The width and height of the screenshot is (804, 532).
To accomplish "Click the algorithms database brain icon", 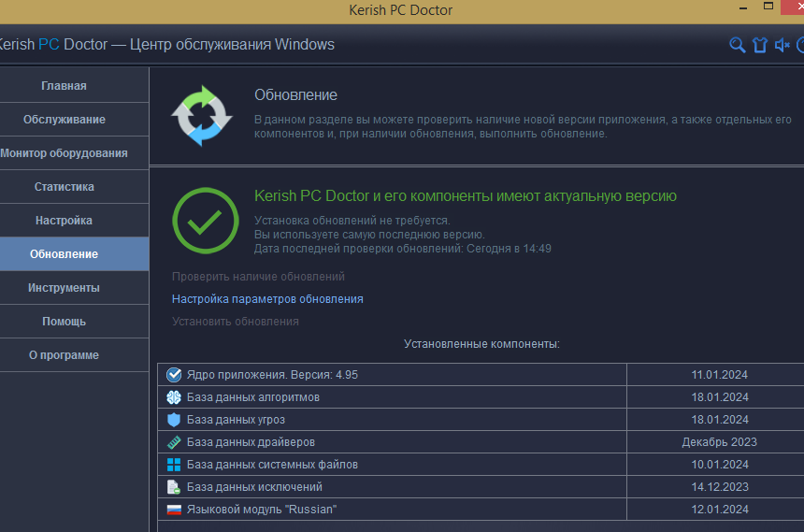I will [174, 397].
